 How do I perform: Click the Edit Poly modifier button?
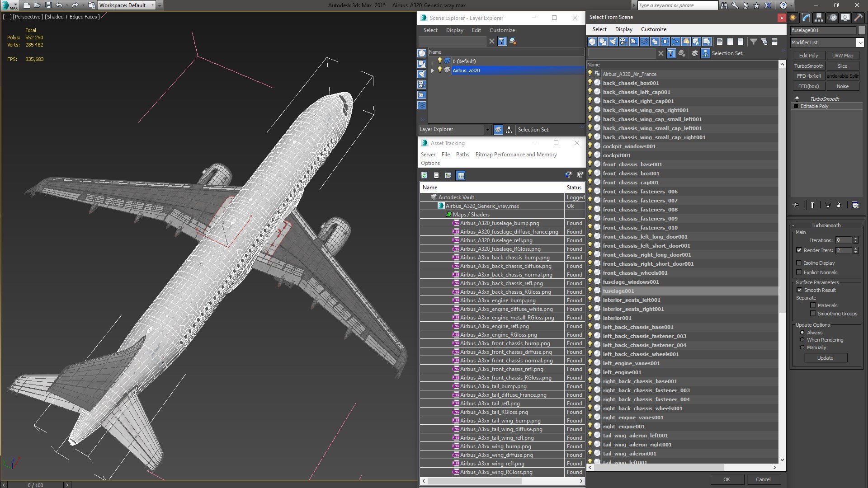click(809, 56)
